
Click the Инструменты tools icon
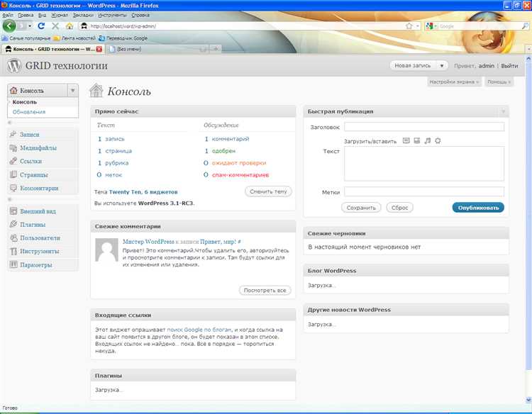[x=13, y=251]
